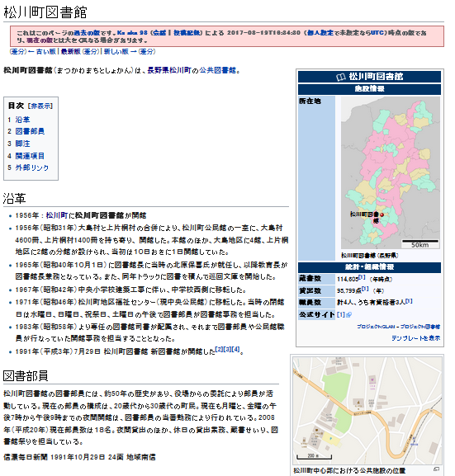The image size is (455, 476).
Task: Open footnote [1] beside 蔵書数 value
Action: [x=362, y=277]
